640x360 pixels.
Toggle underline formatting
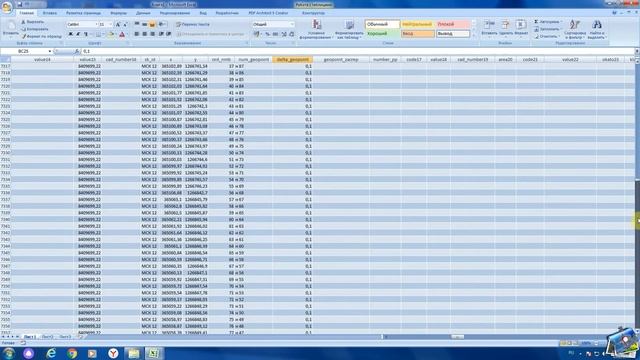(85, 35)
